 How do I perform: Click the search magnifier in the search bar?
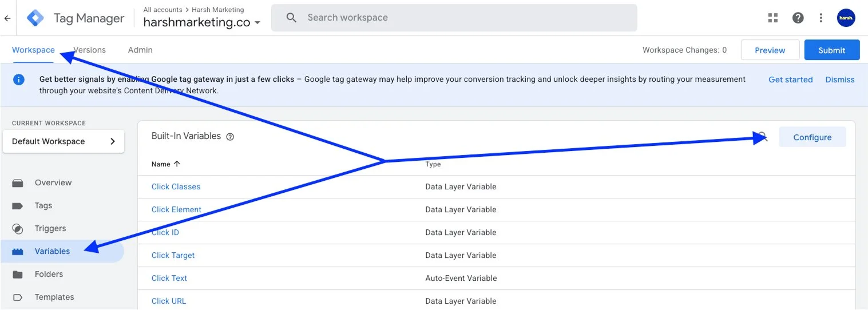[291, 18]
